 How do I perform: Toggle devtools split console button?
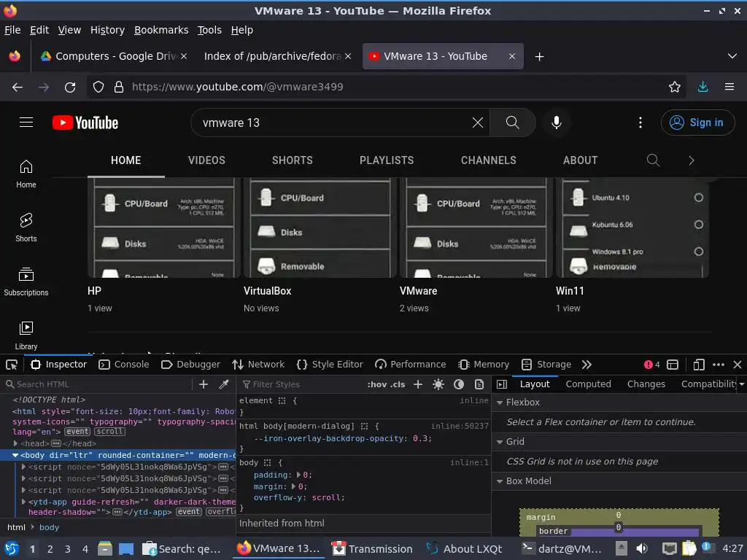coord(673,365)
